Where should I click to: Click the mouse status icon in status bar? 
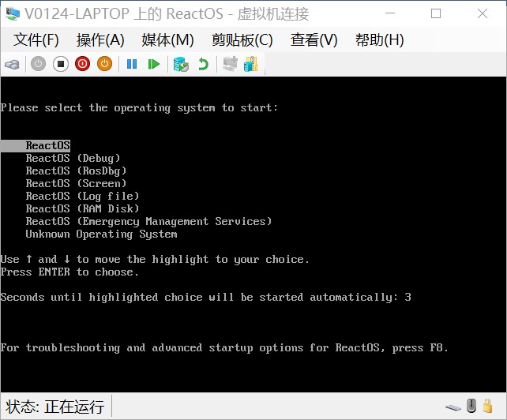[471, 406]
